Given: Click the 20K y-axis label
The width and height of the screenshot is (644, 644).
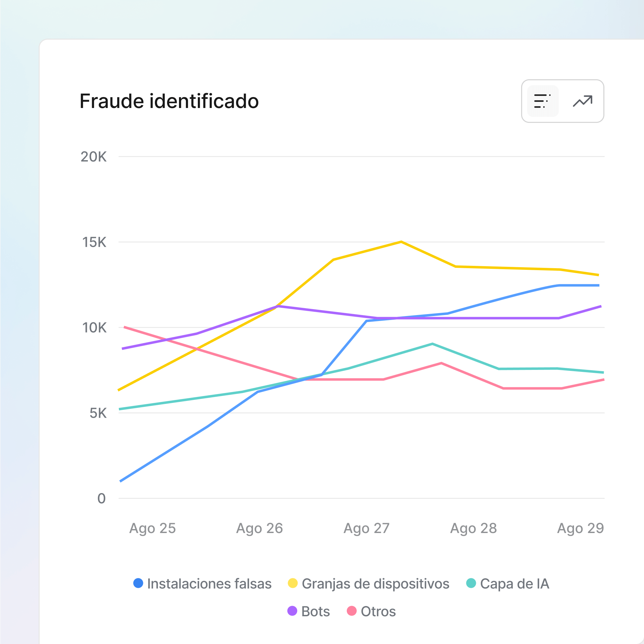Looking at the screenshot, I should point(94,157).
